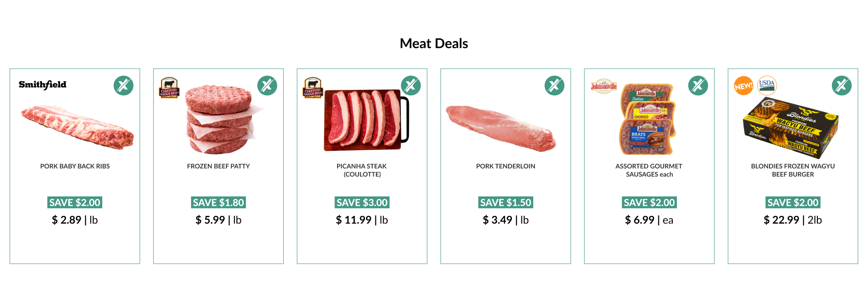Click the SAVE $3.00 label on Picanha Steak

coord(362,202)
